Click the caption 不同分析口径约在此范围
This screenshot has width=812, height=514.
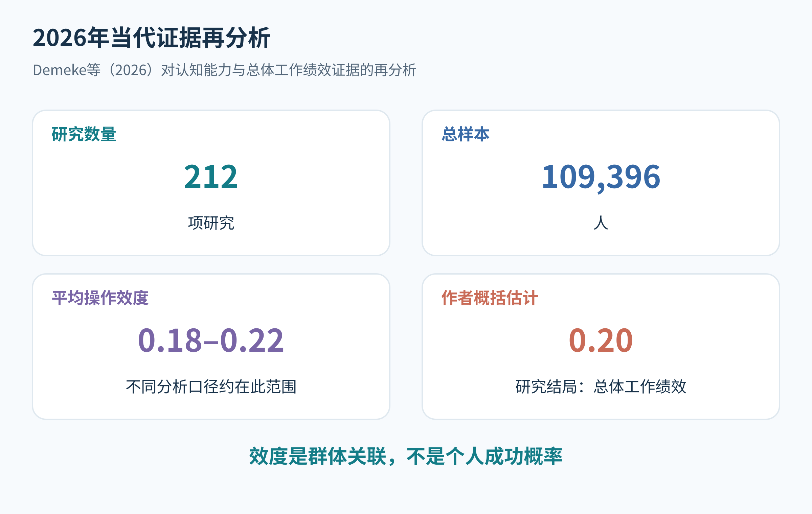pos(211,387)
